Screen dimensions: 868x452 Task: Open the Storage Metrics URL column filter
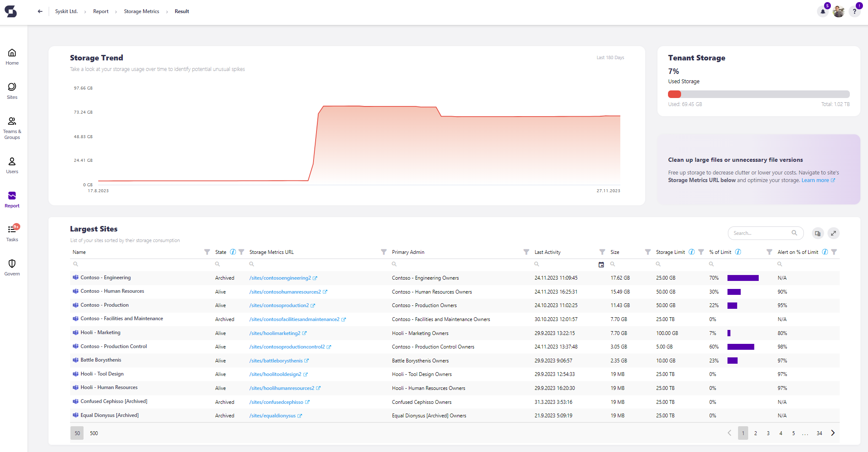tap(384, 252)
